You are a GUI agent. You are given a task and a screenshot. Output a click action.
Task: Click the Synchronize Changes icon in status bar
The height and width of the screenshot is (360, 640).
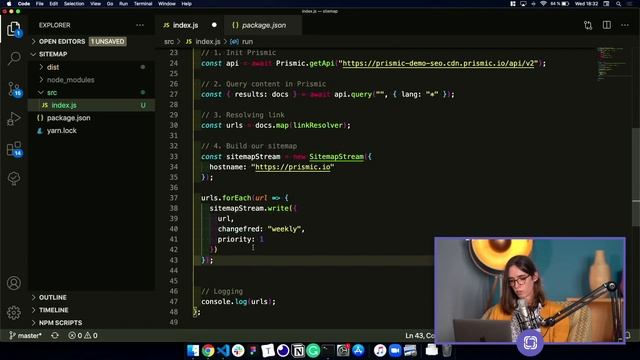pos(55,336)
